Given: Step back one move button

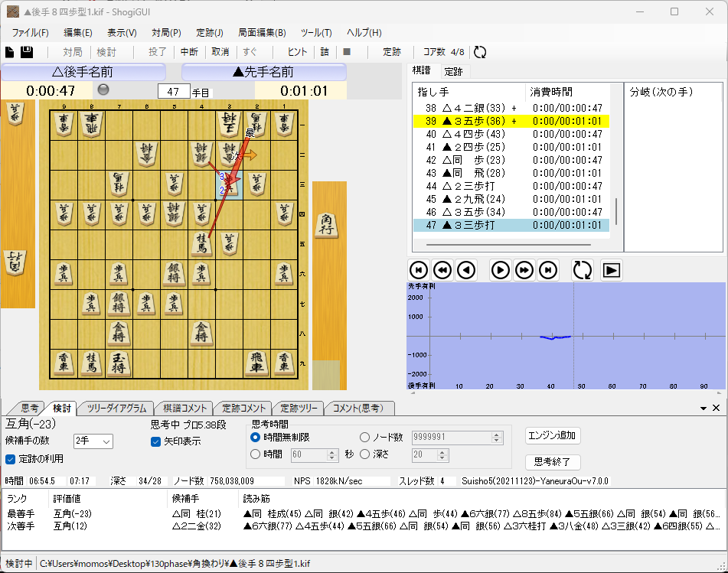Looking at the screenshot, I should pos(466,270).
